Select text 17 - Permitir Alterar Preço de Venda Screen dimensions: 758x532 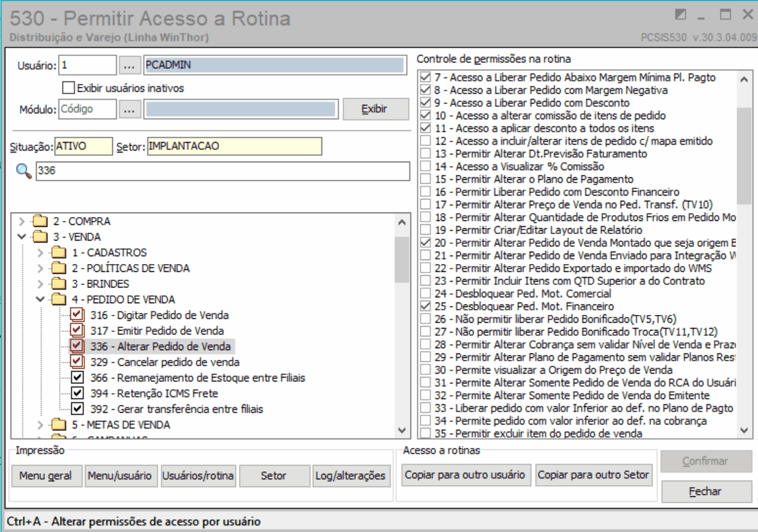point(574,205)
